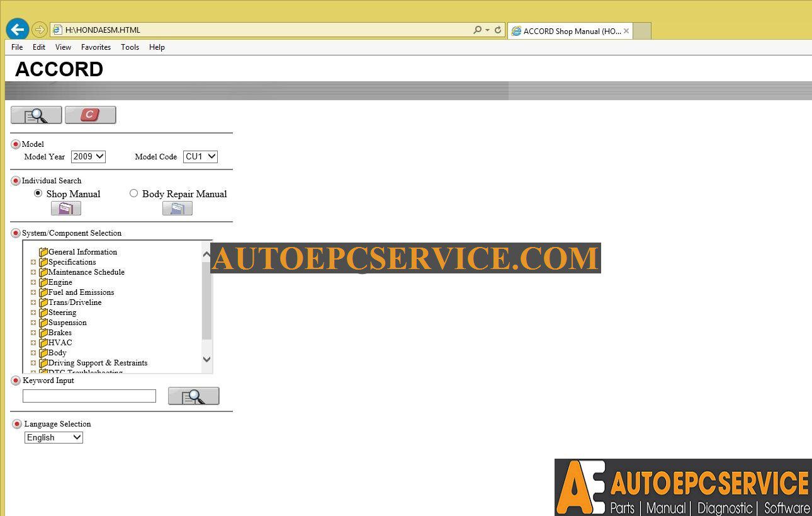The width and height of the screenshot is (812, 516).
Task: Expand the Specifications tree node
Action: pos(33,262)
